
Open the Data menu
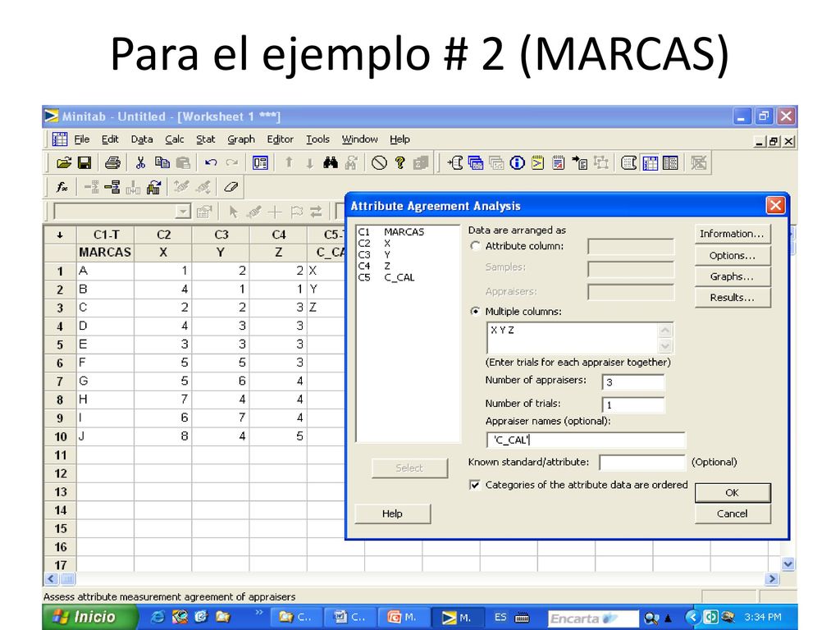pos(142,139)
